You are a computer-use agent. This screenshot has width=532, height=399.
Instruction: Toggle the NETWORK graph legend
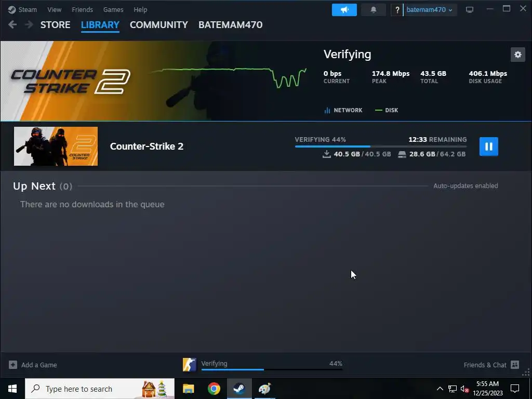[x=343, y=110]
